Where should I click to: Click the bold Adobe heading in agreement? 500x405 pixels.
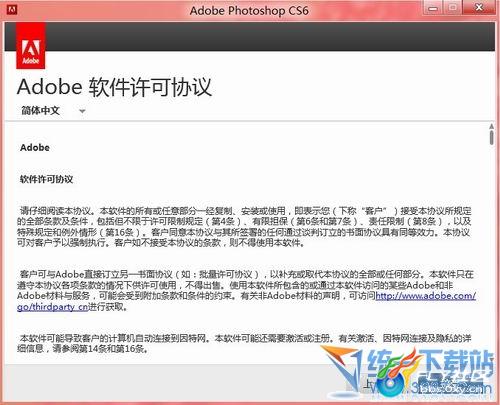35,147
